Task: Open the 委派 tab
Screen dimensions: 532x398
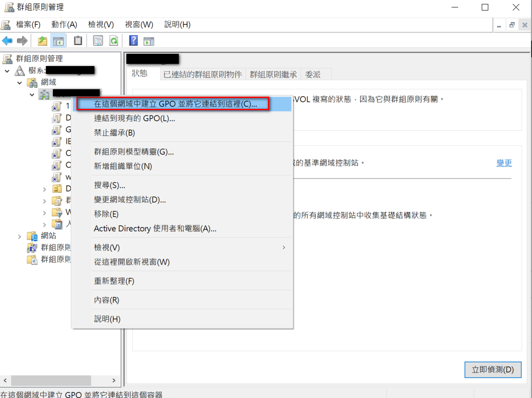Action: coord(313,74)
